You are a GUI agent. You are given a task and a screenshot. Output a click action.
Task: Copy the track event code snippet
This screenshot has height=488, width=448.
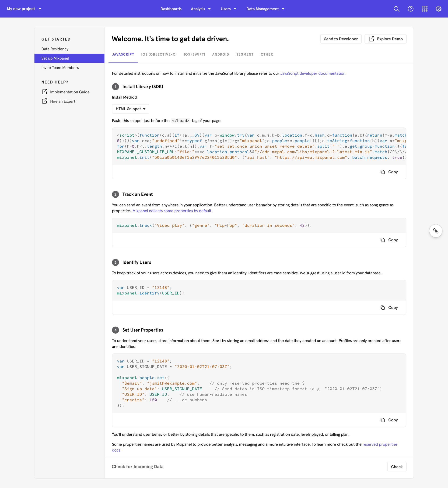(389, 240)
